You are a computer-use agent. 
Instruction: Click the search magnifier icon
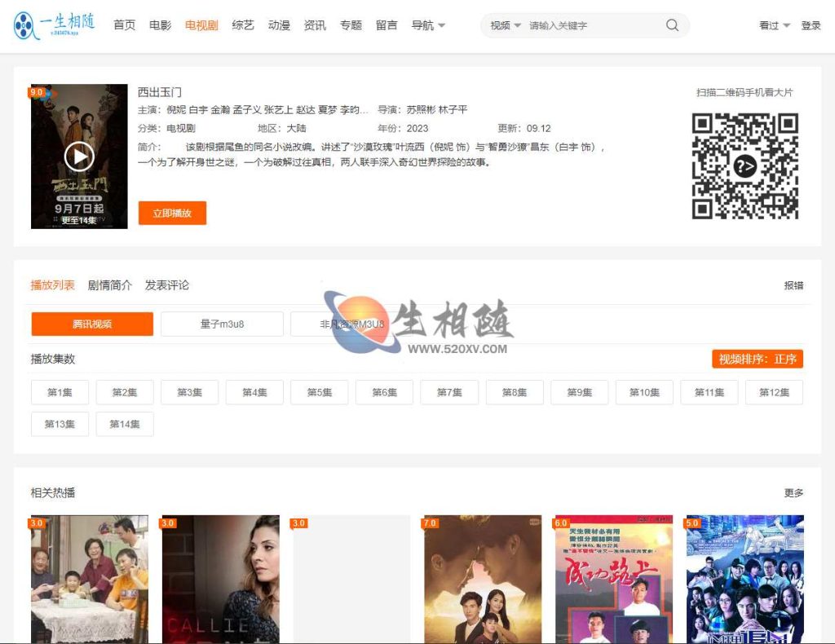point(672,25)
